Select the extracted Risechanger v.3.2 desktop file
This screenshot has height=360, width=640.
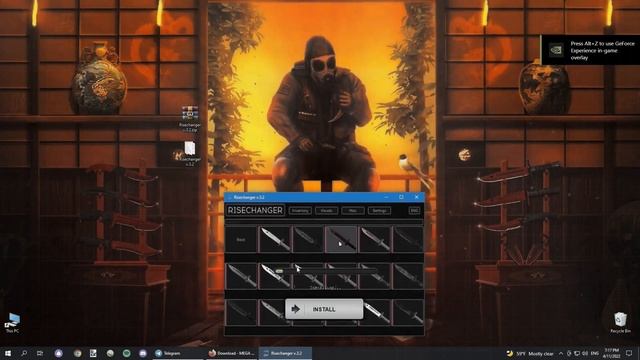click(x=190, y=154)
